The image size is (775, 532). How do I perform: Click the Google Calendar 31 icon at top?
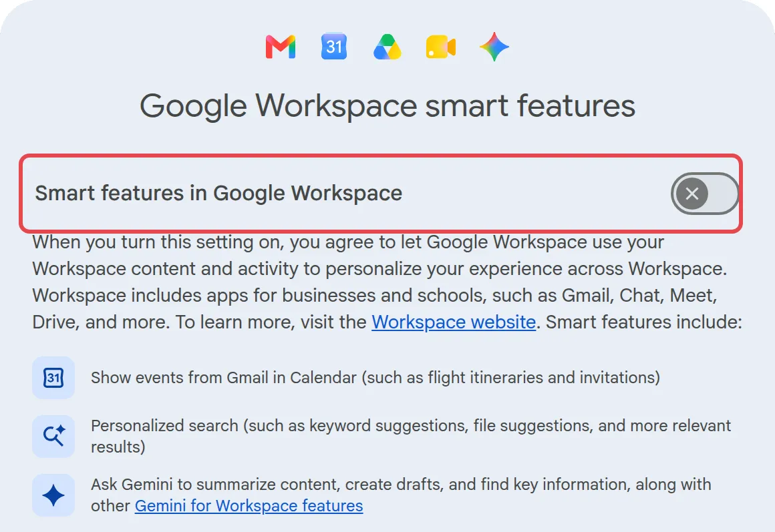[x=334, y=47]
